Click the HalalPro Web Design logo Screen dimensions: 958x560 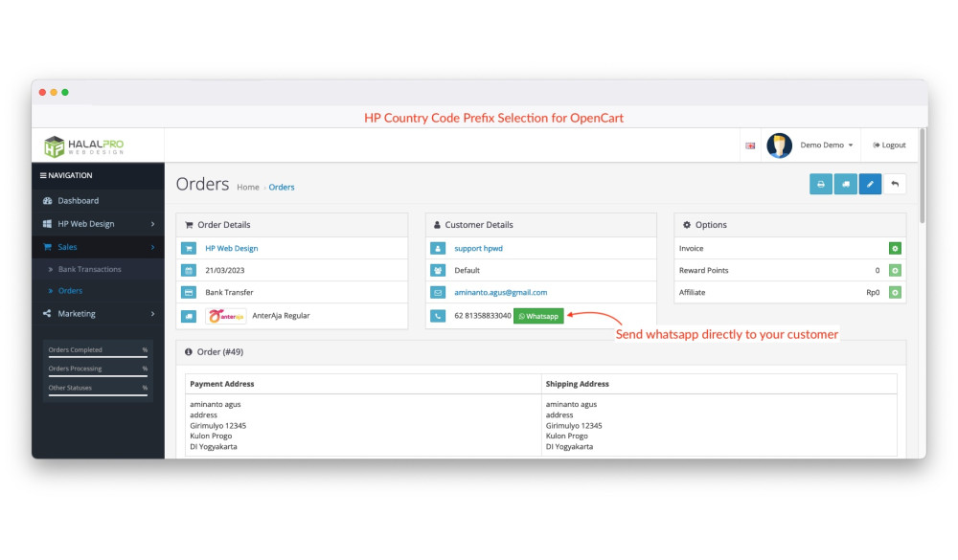84,146
